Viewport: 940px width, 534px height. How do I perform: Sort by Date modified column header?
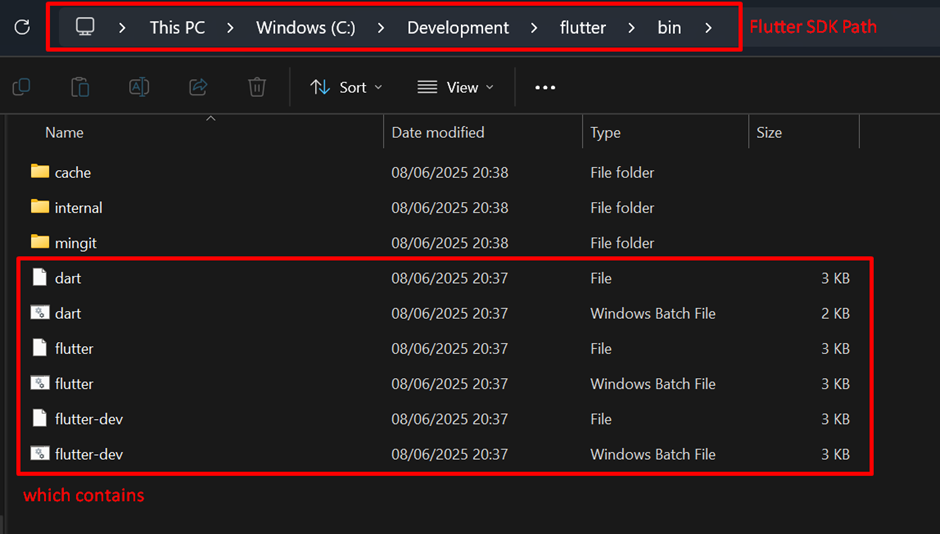(438, 132)
